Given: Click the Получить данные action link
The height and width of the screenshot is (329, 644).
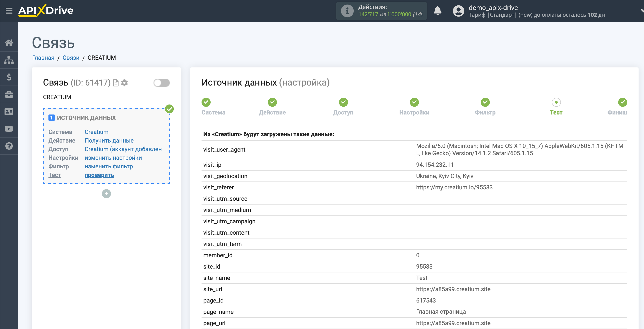Looking at the screenshot, I should tap(109, 141).
